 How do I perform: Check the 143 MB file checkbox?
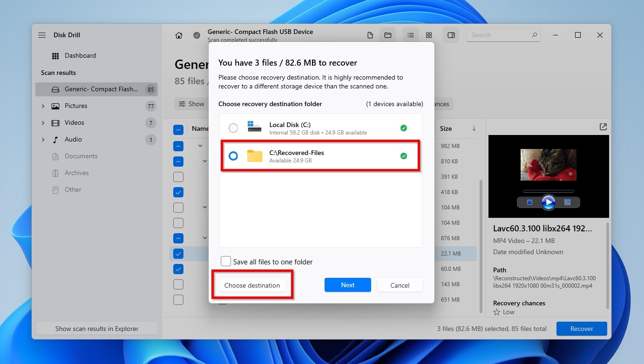coord(178,284)
